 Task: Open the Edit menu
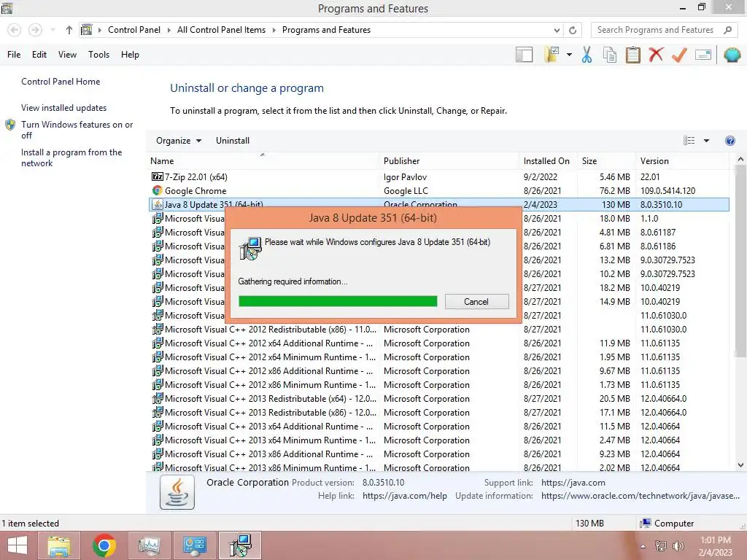pyautogui.click(x=39, y=55)
